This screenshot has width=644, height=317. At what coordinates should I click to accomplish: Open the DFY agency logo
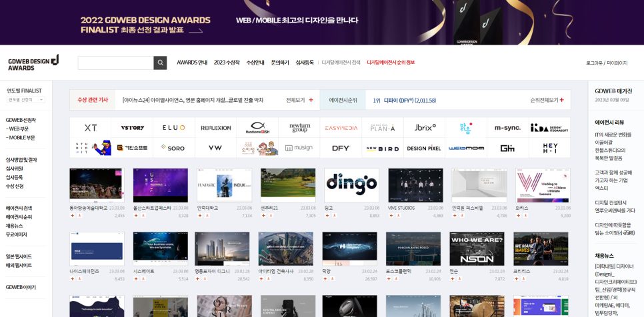tap(341, 148)
